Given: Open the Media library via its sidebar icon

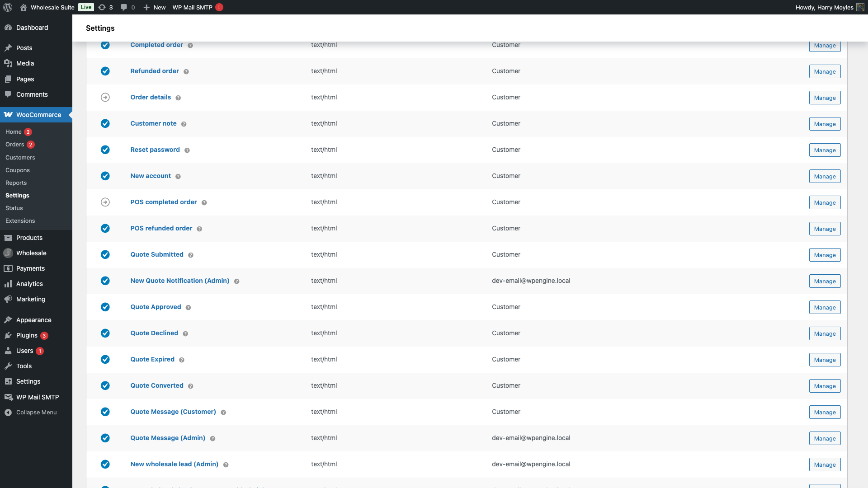Looking at the screenshot, I should click(x=8, y=63).
